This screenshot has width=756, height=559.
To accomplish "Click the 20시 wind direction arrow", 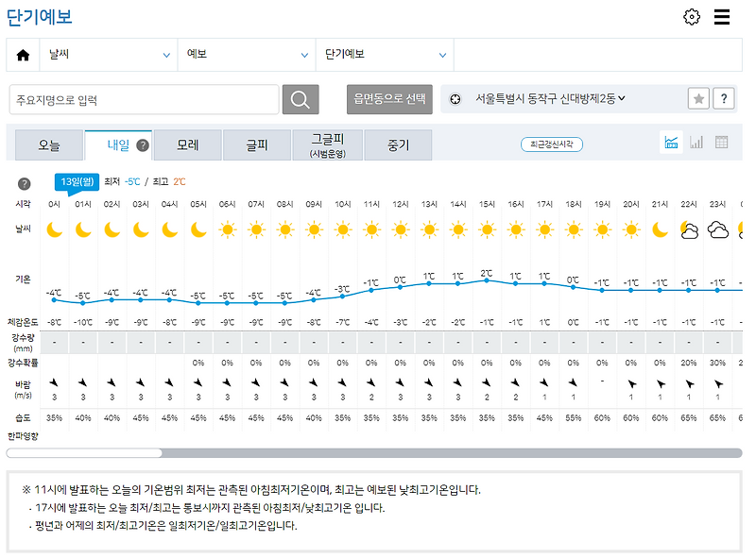I will [x=631, y=384].
